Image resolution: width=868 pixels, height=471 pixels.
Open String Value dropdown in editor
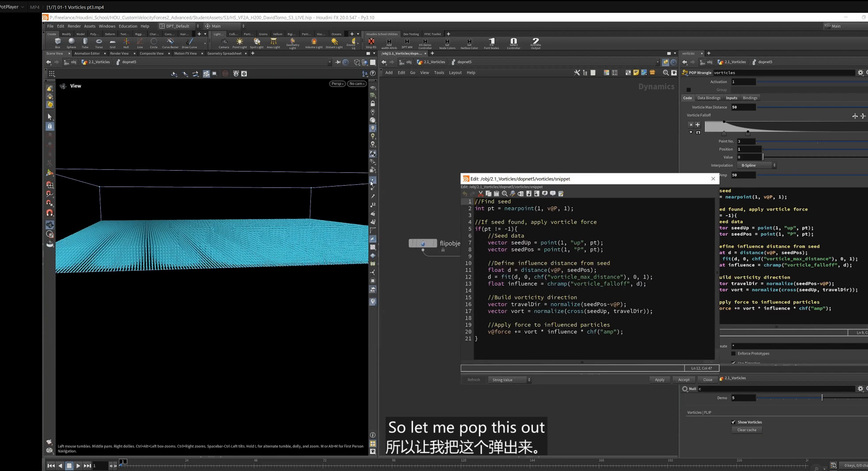(510, 380)
